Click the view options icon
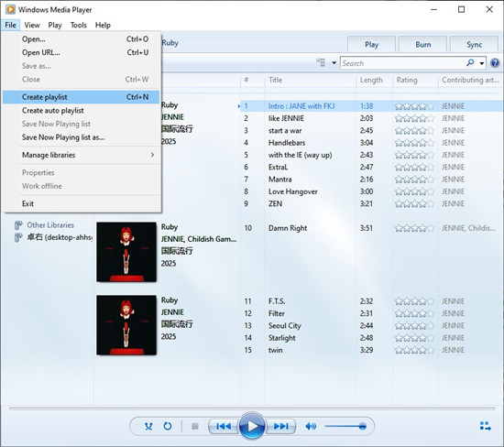The height and width of the screenshot is (447, 504). (321, 62)
